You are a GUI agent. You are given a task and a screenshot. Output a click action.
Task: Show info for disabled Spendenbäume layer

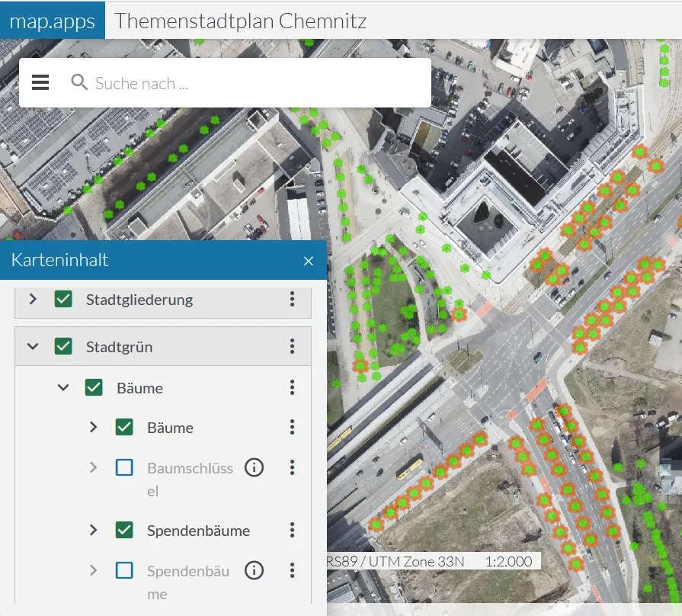[x=254, y=570]
